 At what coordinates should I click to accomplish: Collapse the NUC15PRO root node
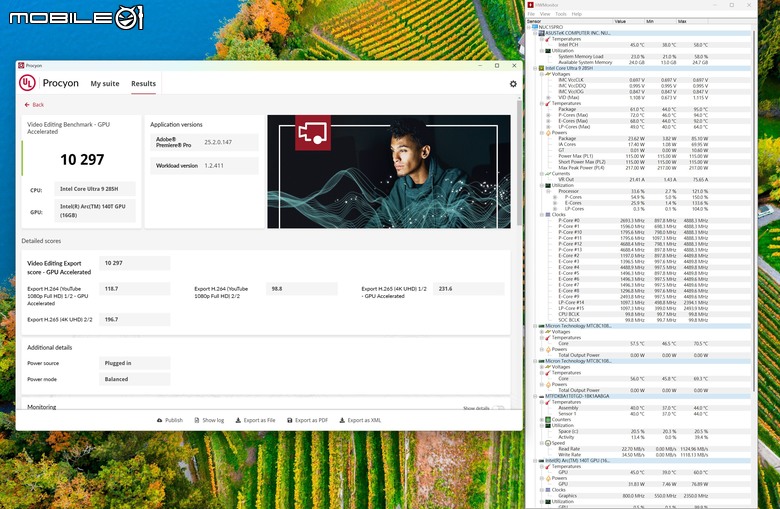coord(529,27)
